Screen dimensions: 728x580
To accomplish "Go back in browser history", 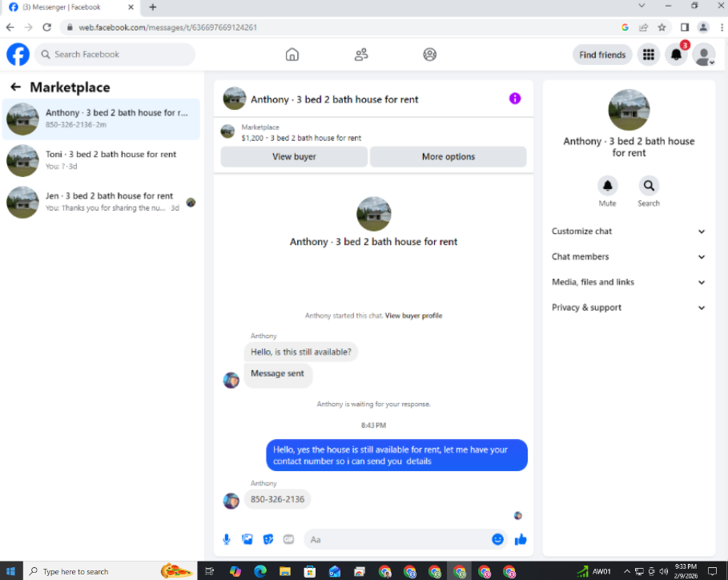I will tap(10, 27).
